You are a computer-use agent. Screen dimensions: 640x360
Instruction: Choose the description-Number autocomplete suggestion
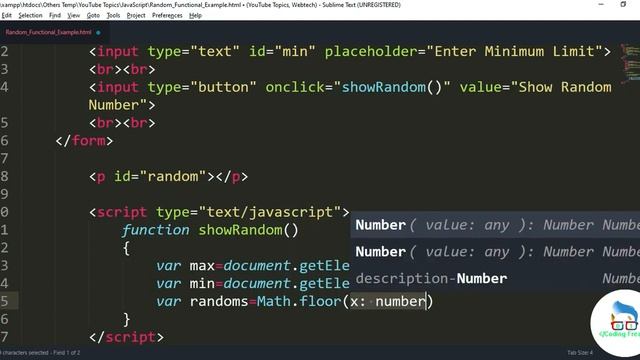(x=495, y=279)
